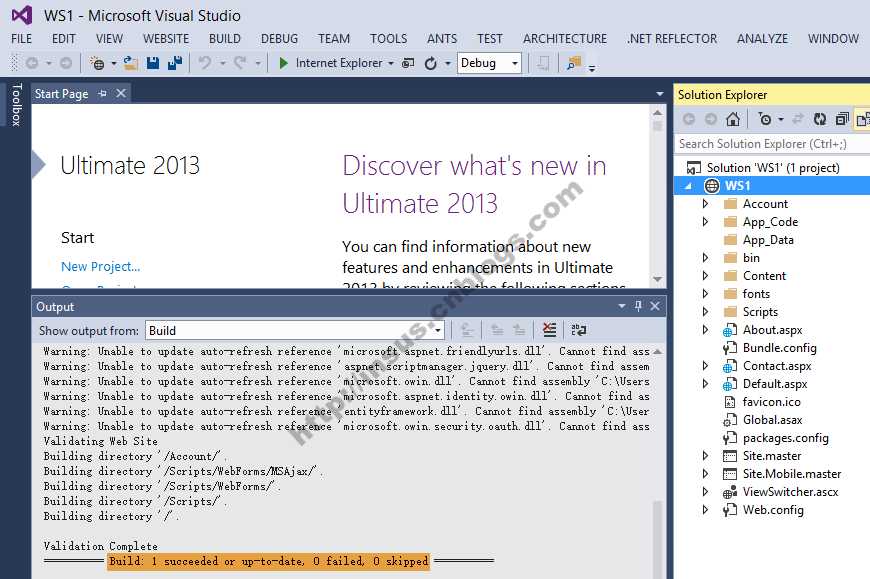The height and width of the screenshot is (579, 870).
Task: Click the New Web Site toolbar icon
Action: click(x=97, y=63)
